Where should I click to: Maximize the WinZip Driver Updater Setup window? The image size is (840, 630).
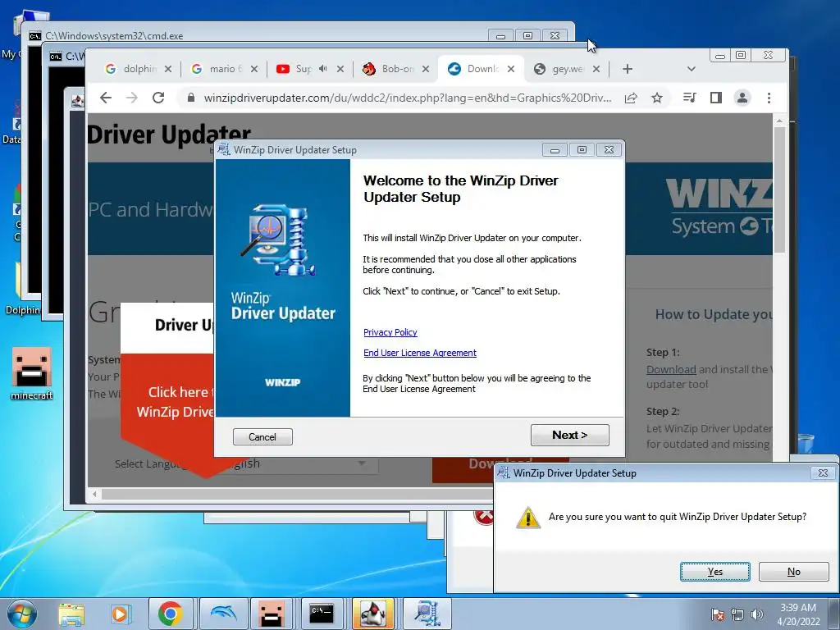coord(582,150)
